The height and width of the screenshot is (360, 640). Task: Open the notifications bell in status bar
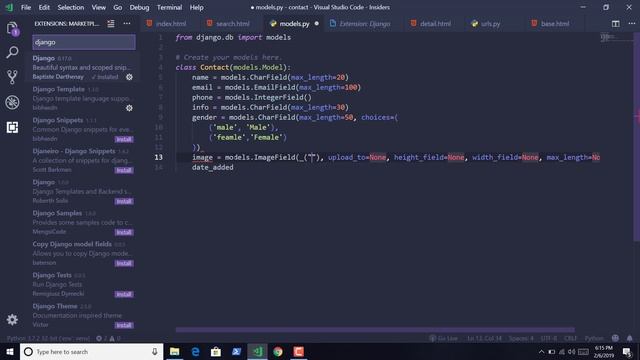pos(629,338)
